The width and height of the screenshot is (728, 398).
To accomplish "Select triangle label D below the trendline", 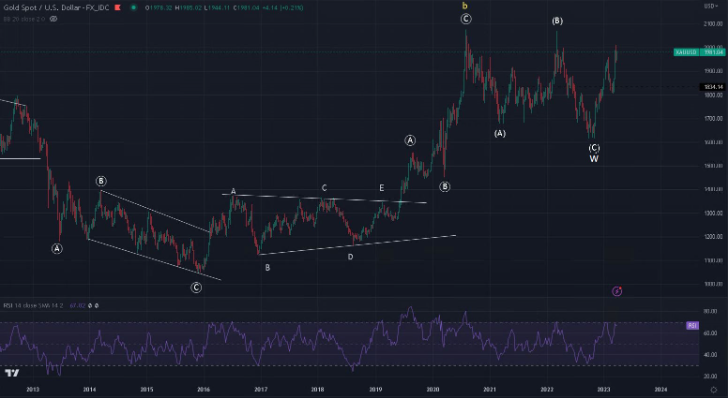I will click(x=351, y=257).
